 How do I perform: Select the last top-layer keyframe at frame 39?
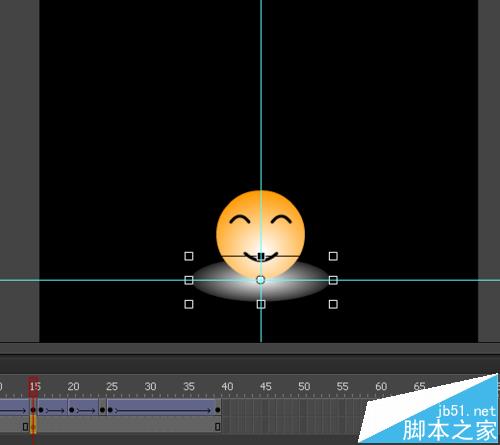coord(218,410)
